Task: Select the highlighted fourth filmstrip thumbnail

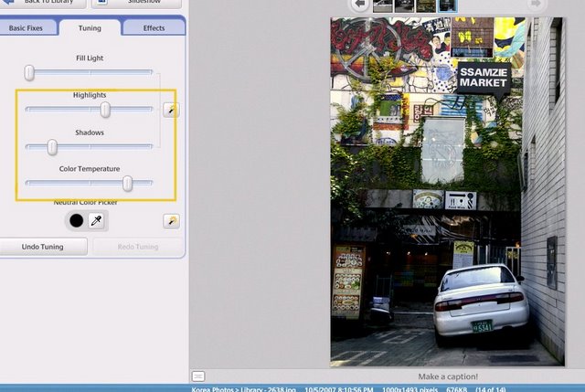Action: pyautogui.click(x=448, y=5)
